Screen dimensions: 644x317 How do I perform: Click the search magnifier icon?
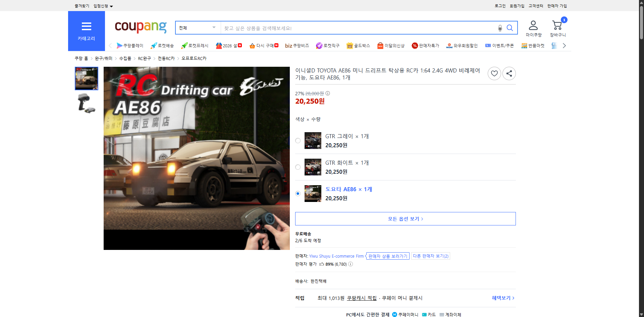(x=510, y=28)
